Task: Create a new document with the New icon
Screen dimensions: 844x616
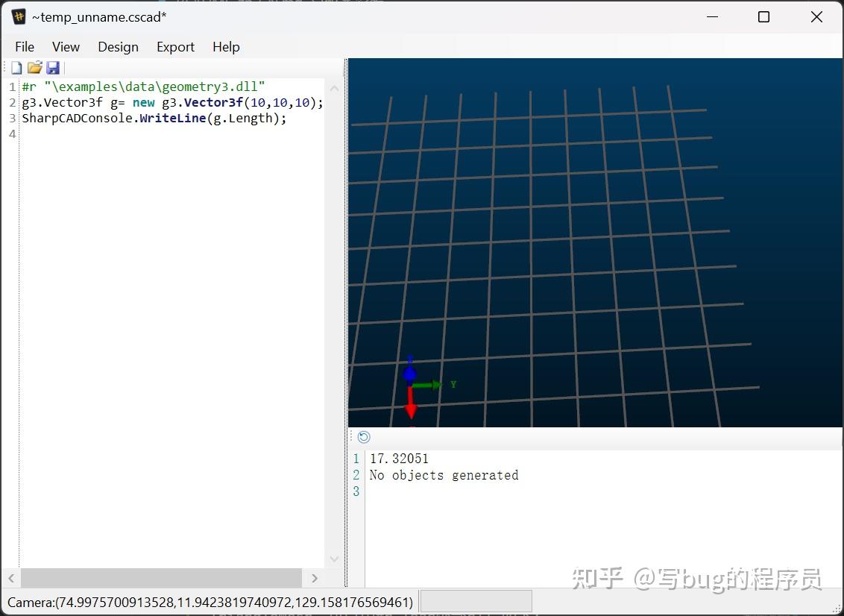Action: (16, 67)
